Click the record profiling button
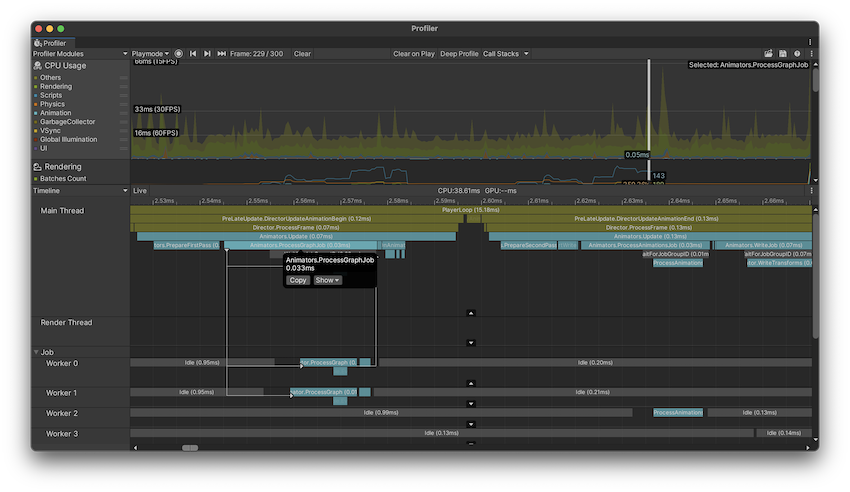The image size is (850, 492). (x=179, y=54)
